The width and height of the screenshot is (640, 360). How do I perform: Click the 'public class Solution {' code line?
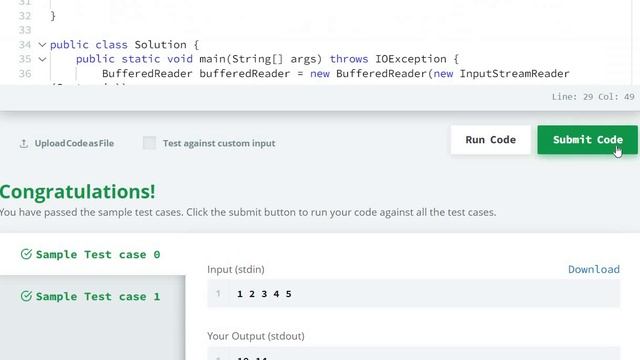coord(124,44)
